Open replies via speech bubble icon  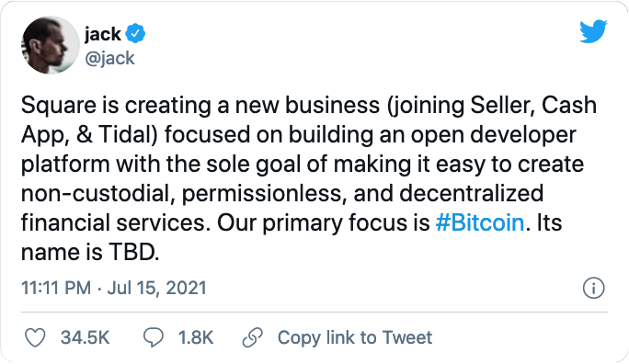(154, 337)
